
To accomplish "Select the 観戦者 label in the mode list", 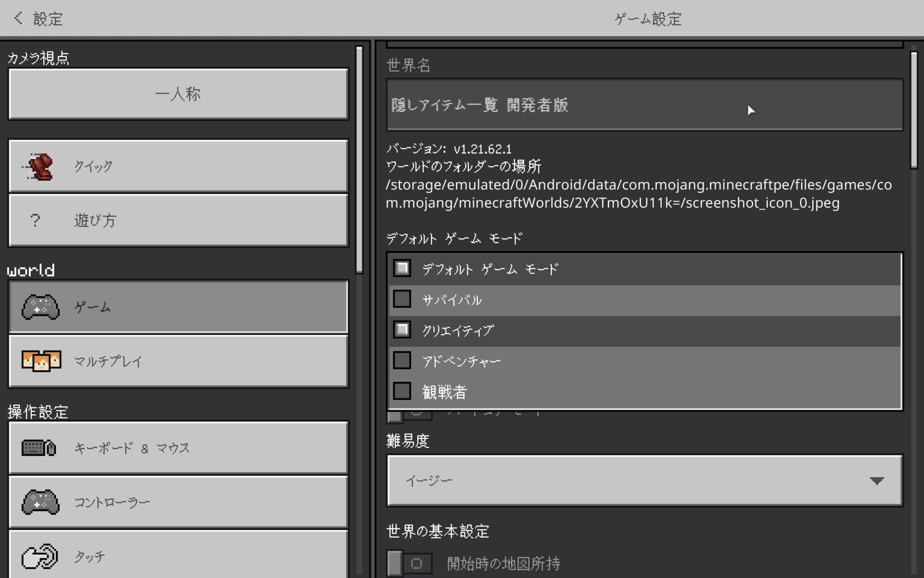I will click(x=444, y=392).
